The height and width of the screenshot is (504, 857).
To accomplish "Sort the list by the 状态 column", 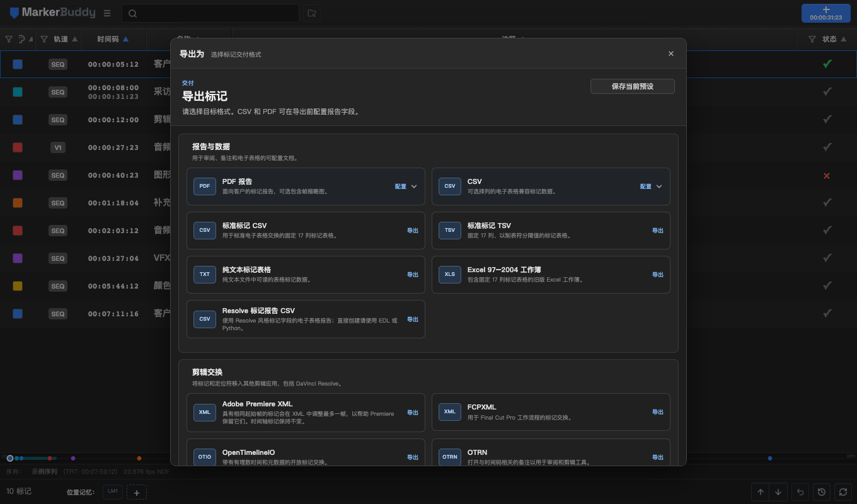I will pyautogui.click(x=834, y=39).
